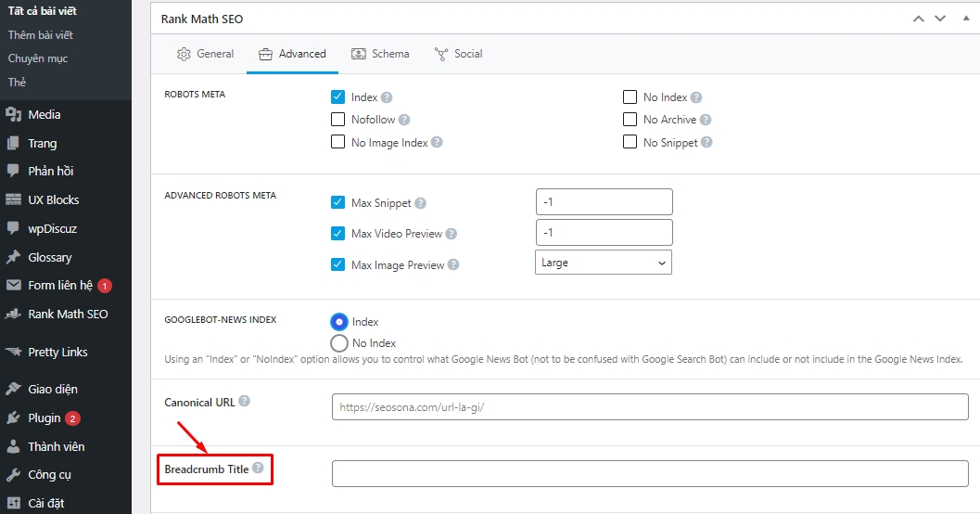Viewport: 980px width, 514px height.
Task: Click help icon next to No Archive
Action: pos(706,120)
